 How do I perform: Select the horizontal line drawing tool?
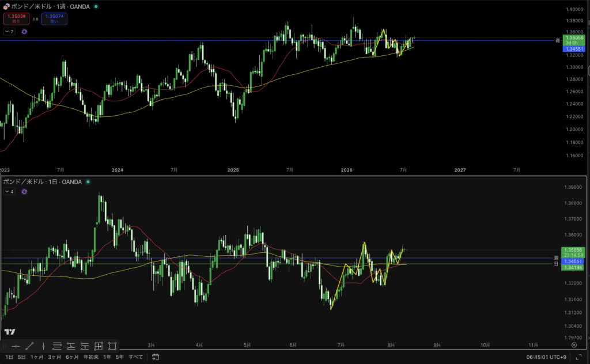pyautogui.click(x=16, y=346)
